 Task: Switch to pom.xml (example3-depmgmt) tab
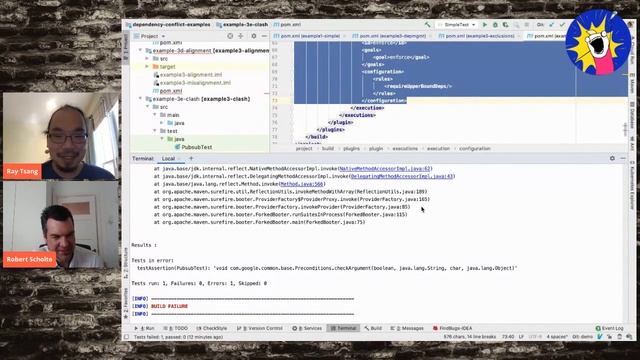(x=391, y=36)
